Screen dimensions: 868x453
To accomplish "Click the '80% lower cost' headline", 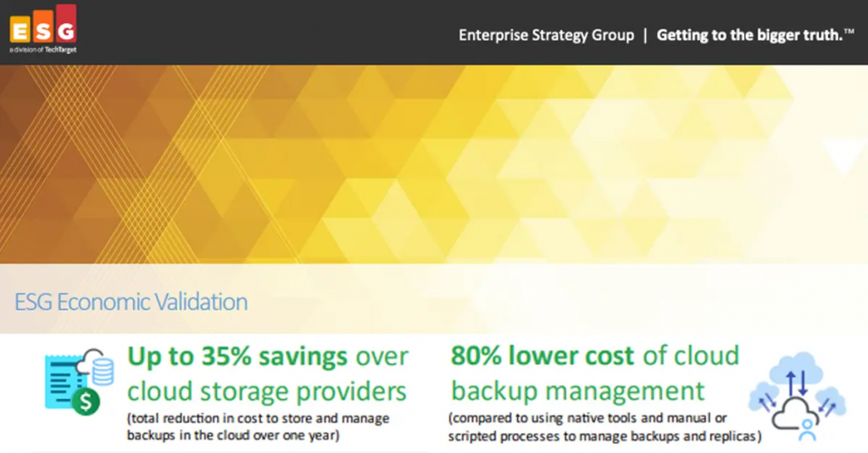I will 542,356.
